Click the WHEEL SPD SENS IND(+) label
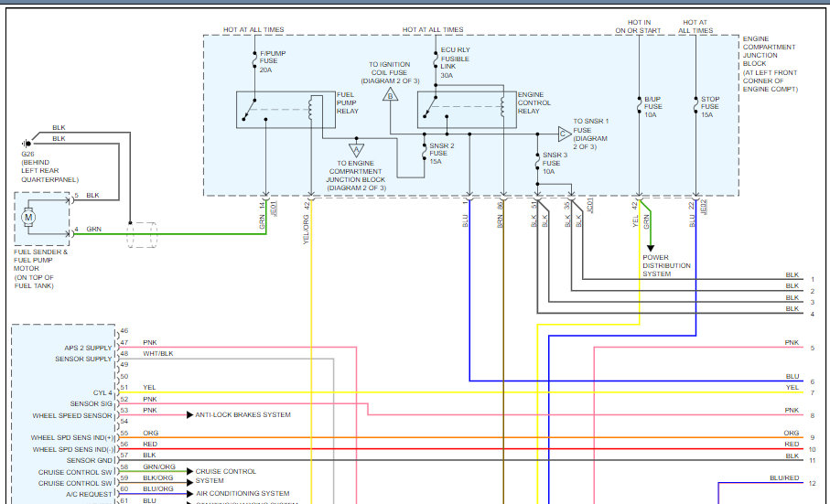This screenshot has height=504, width=830. pyautogui.click(x=72, y=438)
